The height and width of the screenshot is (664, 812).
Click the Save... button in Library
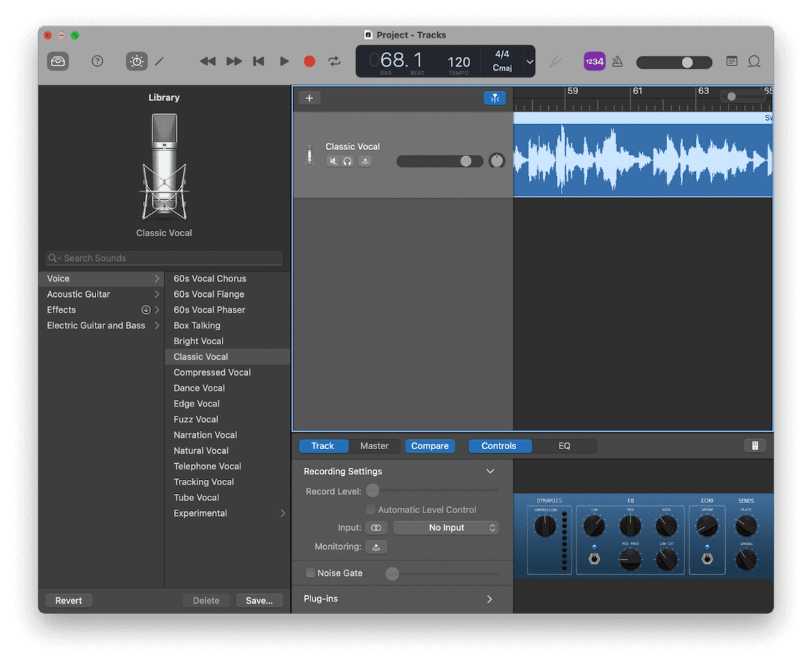click(259, 601)
